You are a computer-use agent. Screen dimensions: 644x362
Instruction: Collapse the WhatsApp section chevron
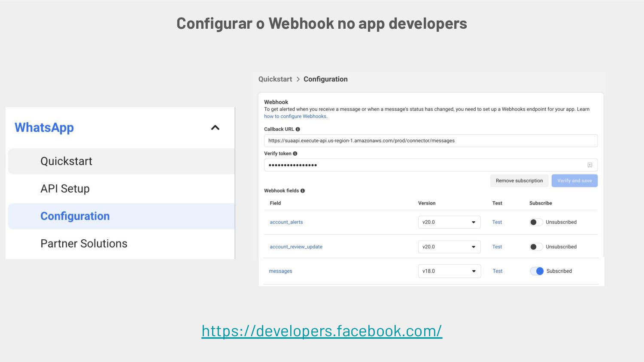(x=215, y=127)
